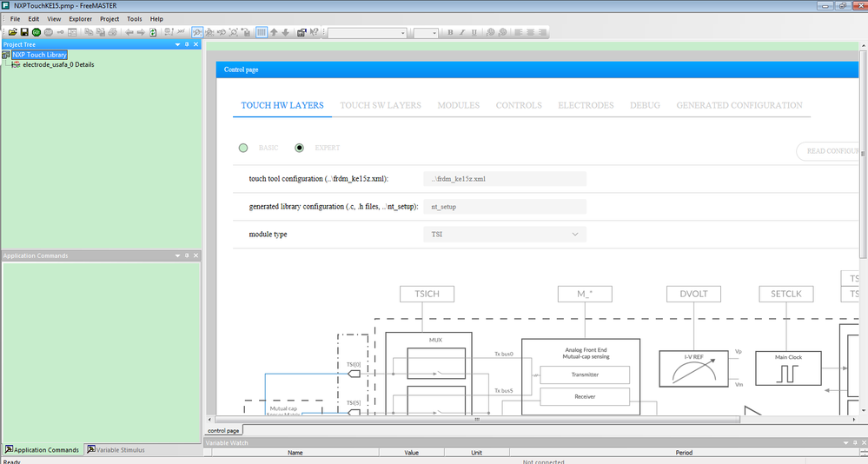Open the Variable Watch panel menu arrow
Image resolution: width=868 pixels, height=464 pixels.
(846, 443)
